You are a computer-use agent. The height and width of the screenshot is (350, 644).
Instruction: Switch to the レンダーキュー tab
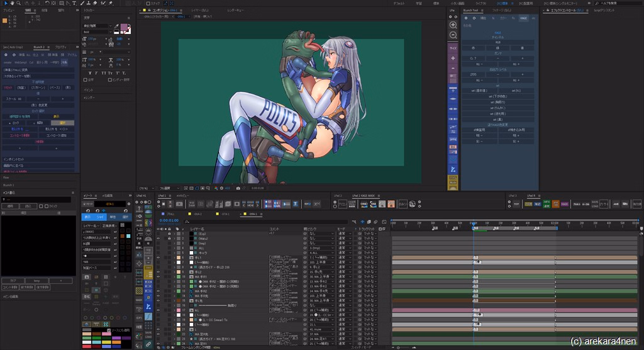pos(236,10)
